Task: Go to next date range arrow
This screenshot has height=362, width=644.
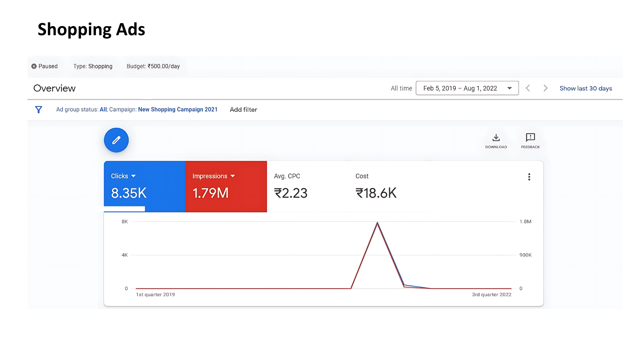Action: [545, 88]
